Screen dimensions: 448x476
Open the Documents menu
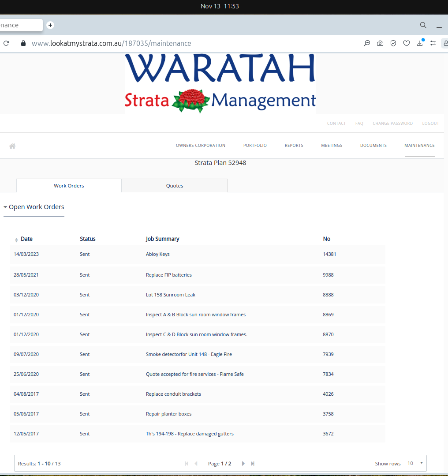[x=373, y=146]
